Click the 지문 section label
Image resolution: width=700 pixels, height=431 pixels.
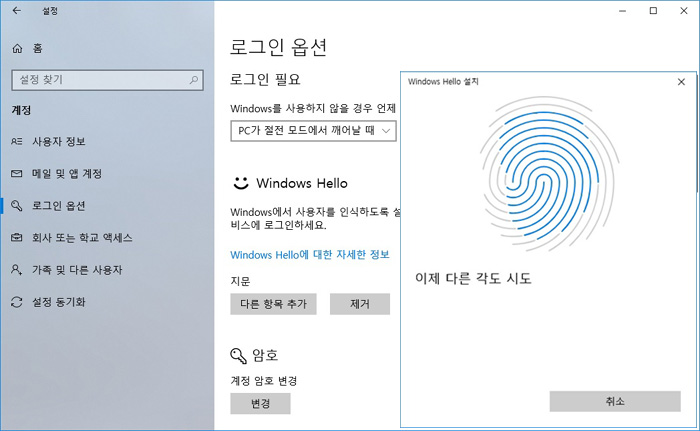coord(240,281)
